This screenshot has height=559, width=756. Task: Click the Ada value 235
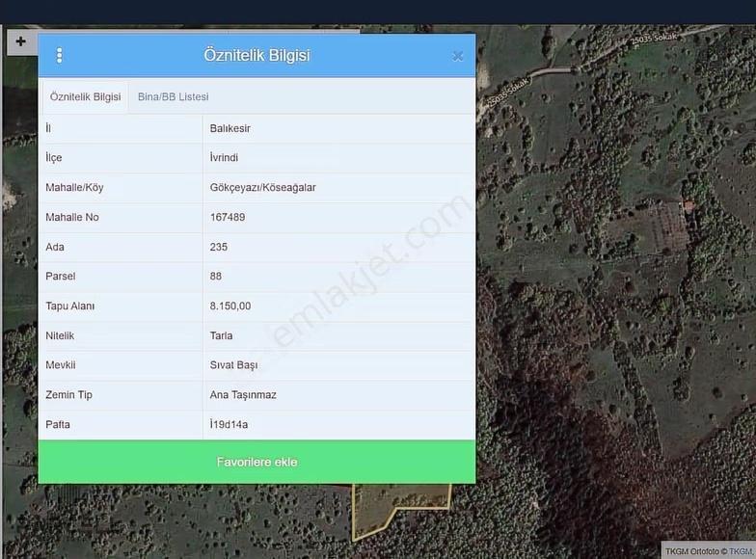click(218, 247)
